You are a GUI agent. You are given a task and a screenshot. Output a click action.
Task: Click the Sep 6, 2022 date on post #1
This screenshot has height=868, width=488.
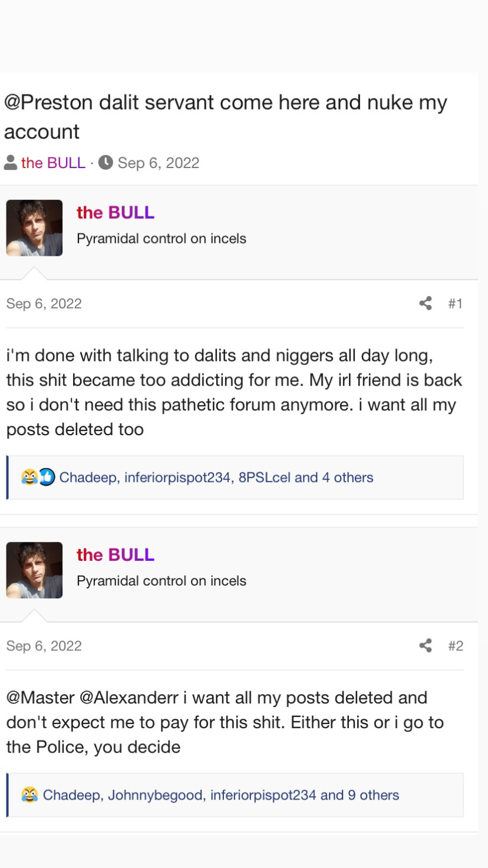(44, 304)
